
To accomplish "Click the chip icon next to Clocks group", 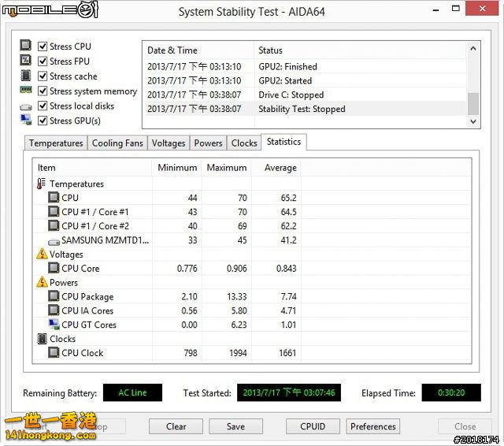I will (x=42, y=339).
